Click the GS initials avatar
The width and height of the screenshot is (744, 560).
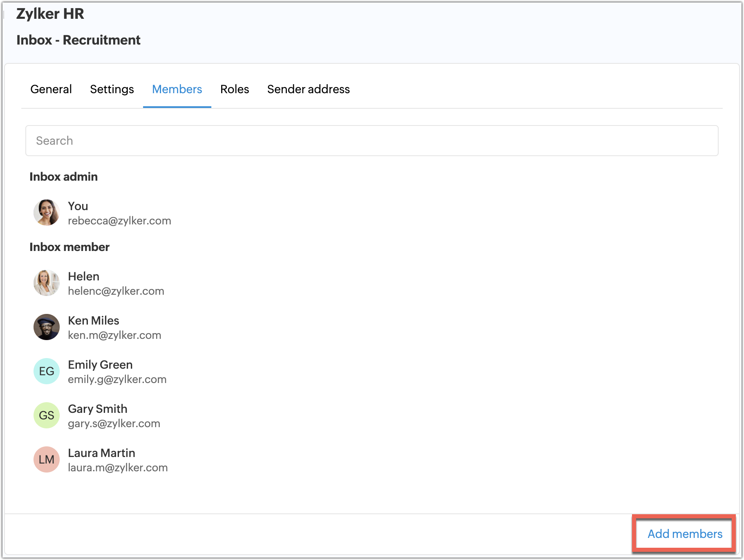[x=46, y=415]
